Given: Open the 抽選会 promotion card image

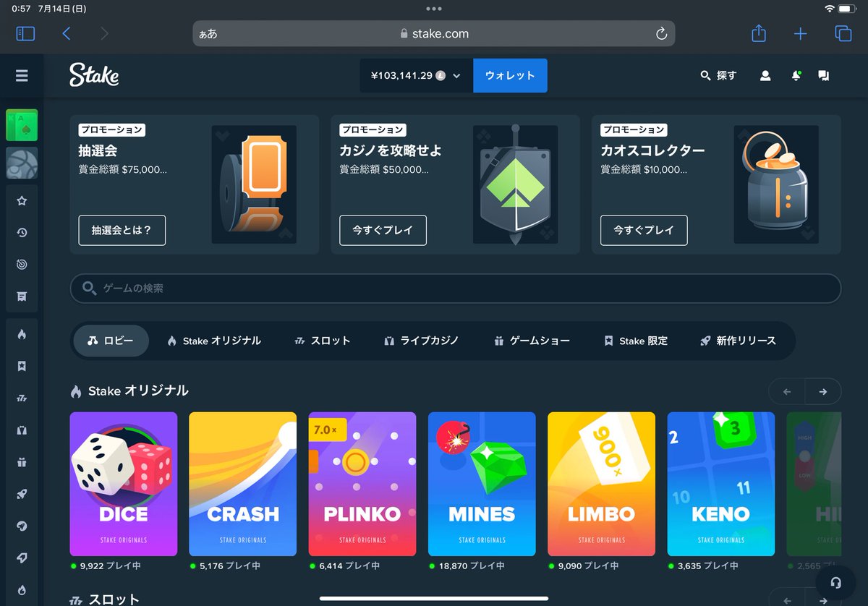Looking at the screenshot, I should (254, 184).
